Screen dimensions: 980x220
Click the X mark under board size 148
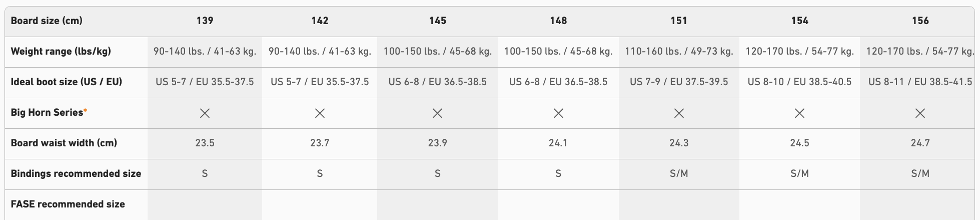[x=558, y=113]
